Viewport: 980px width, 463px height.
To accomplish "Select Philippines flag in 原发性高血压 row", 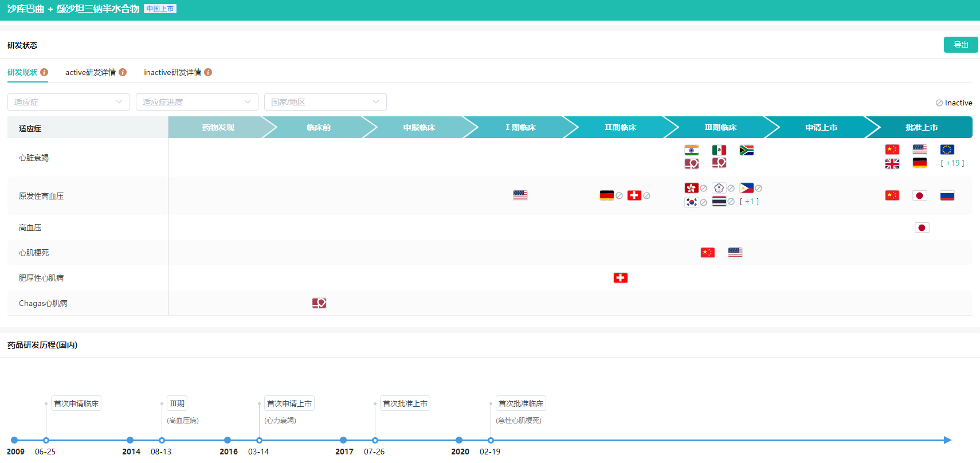I will (747, 188).
